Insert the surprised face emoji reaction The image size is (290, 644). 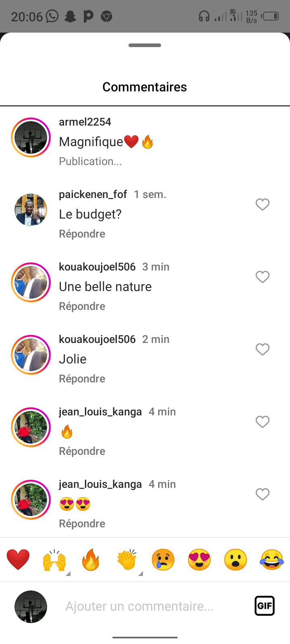click(x=236, y=559)
